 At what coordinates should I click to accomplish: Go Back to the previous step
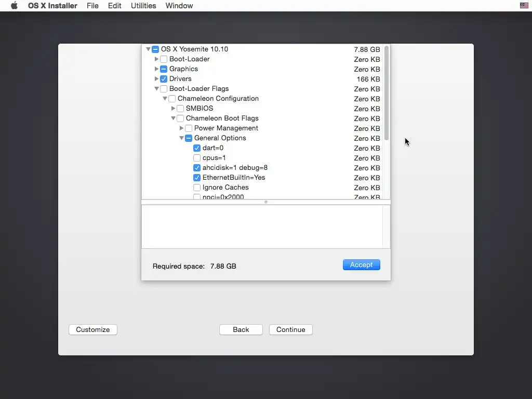point(241,330)
